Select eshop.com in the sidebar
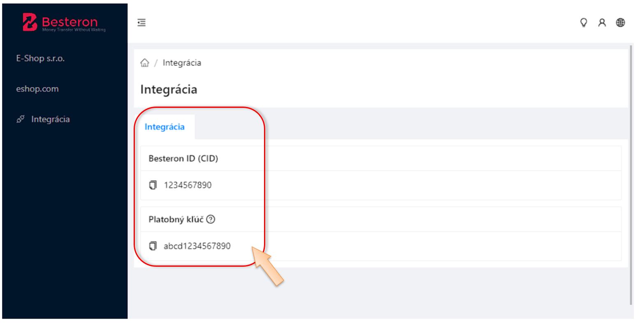 click(x=37, y=89)
